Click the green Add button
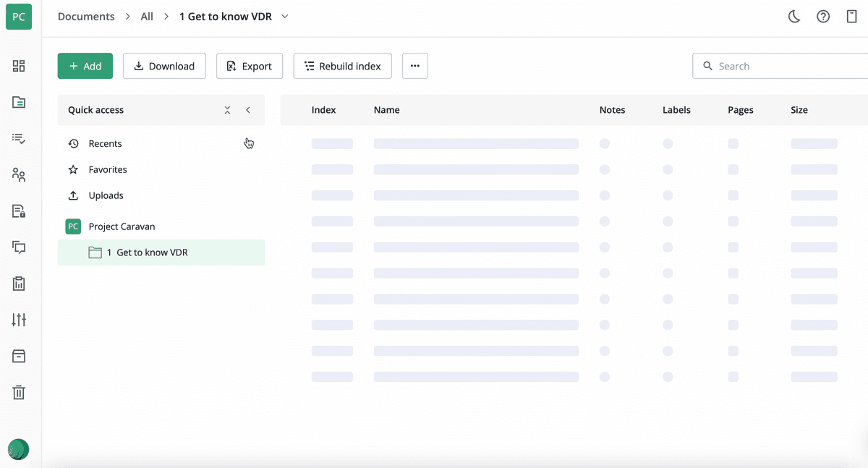This screenshot has height=468, width=868. tap(85, 66)
